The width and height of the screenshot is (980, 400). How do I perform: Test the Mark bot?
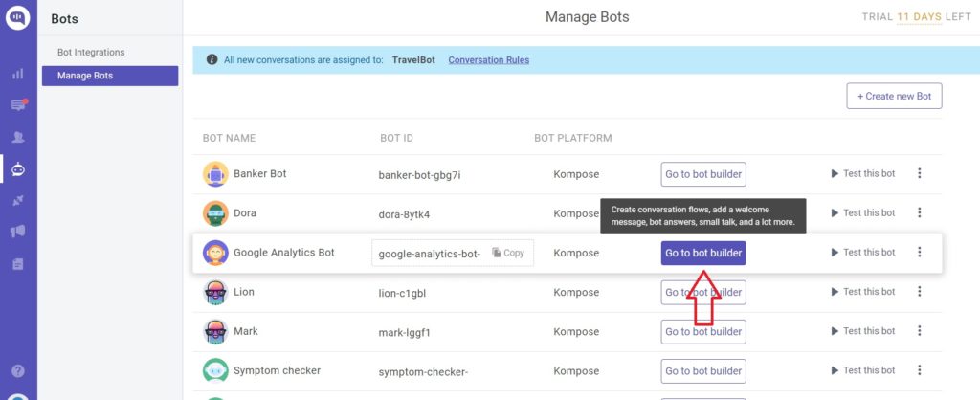[863, 331]
